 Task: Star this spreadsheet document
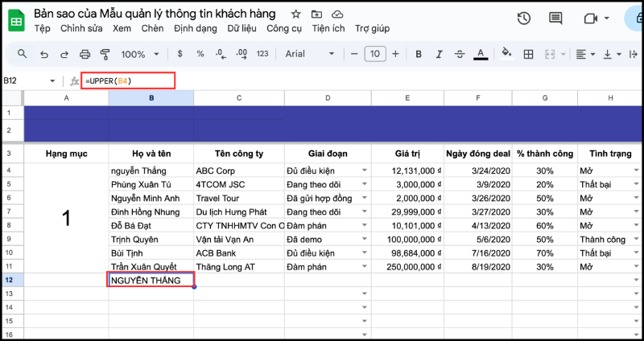click(295, 14)
